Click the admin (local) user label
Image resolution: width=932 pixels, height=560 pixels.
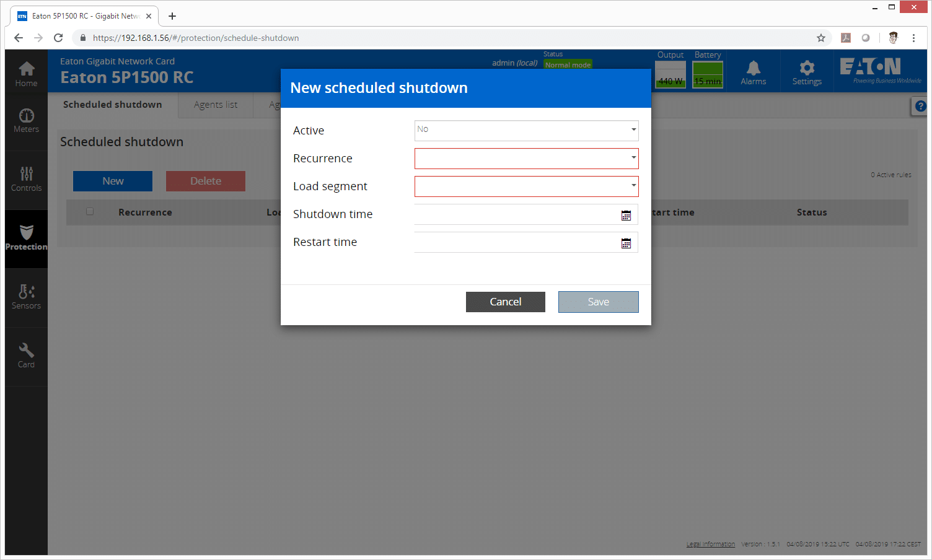pos(514,63)
